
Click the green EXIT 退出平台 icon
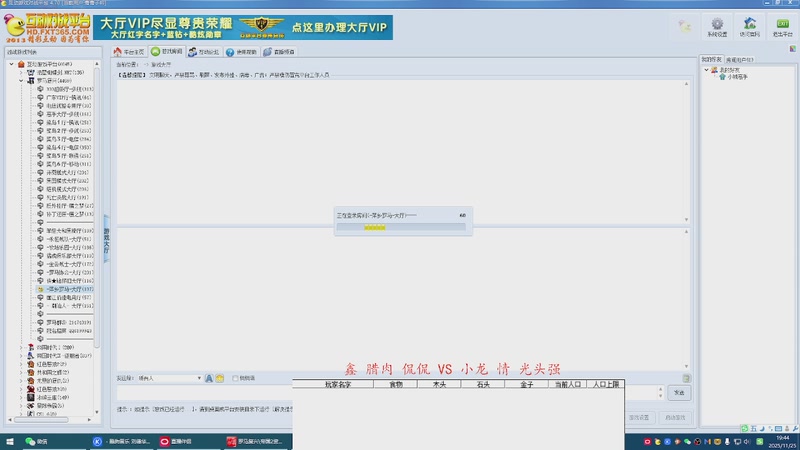pyautogui.click(x=782, y=24)
